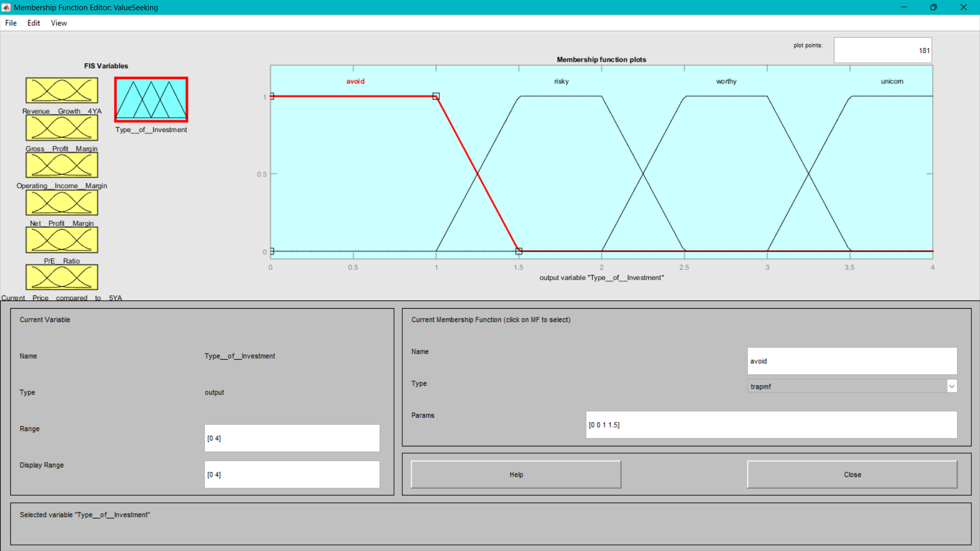Select the P/E Ratio variable icon
The image size is (980, 551).
pyautogui.click(x=62, y=240)
